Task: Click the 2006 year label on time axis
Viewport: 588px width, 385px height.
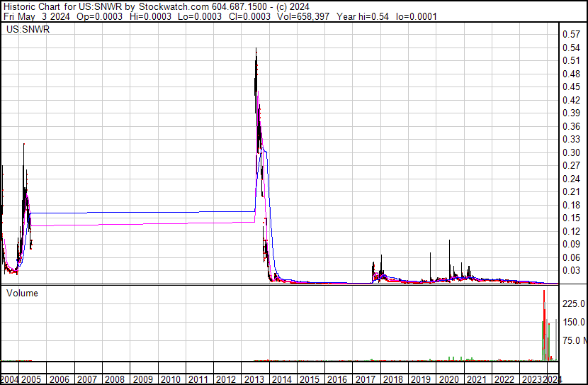Action: [x=60, y=380]
